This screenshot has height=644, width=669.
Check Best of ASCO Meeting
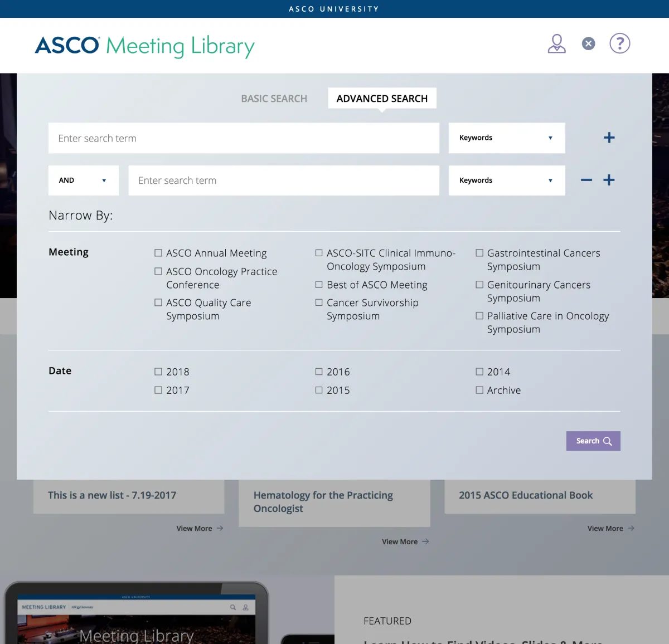(319, 285)
